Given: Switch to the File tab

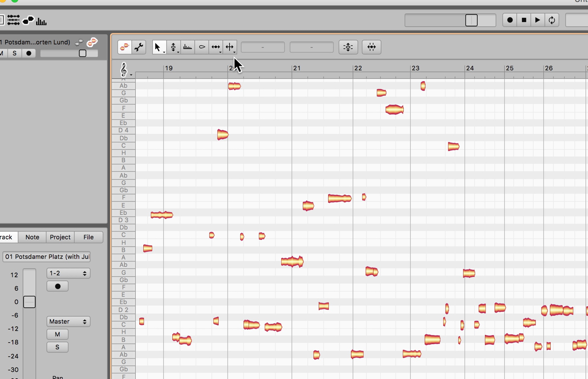Looking at the screenshot, I should (x=89, y=237).
